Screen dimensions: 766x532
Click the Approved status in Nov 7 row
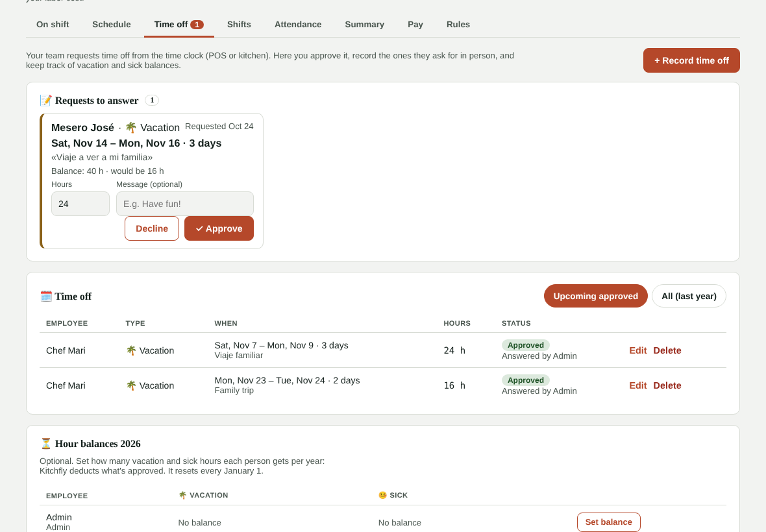tap(526, 345)
